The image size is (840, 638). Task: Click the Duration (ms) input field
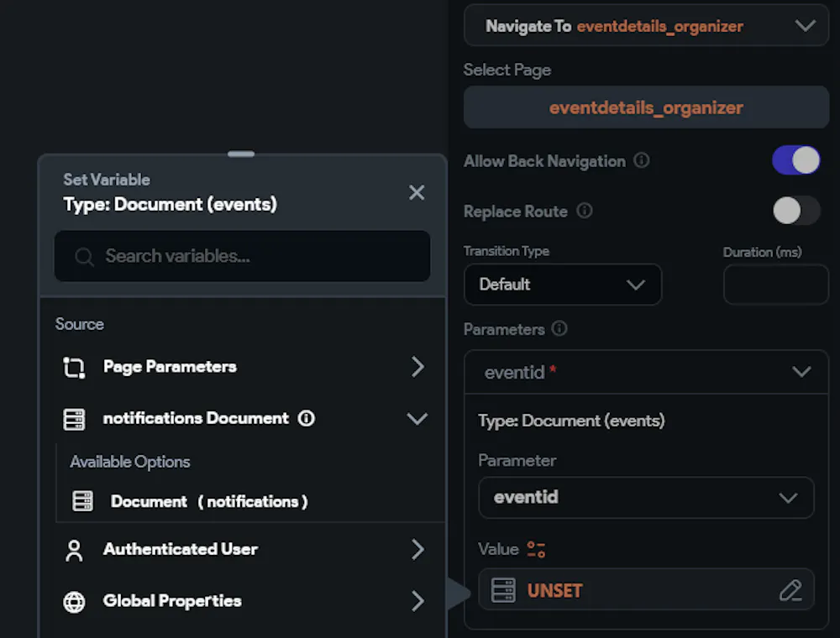pos(775,285)
